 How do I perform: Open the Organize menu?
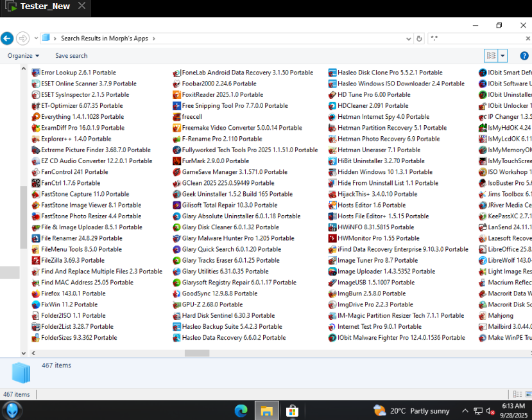[x=23, y=56]
